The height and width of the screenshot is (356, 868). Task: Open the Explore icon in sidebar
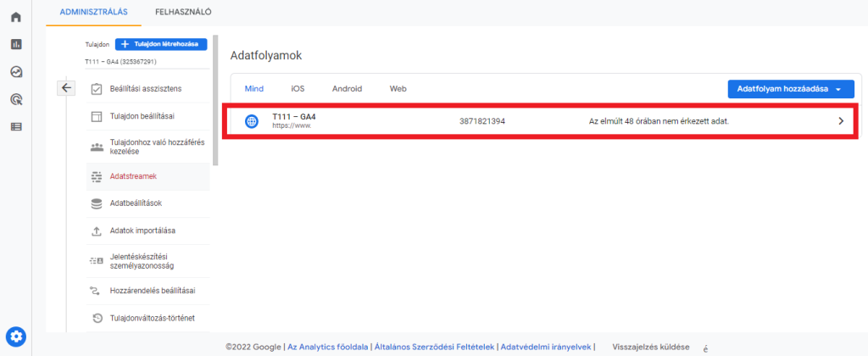coord(16,72)
